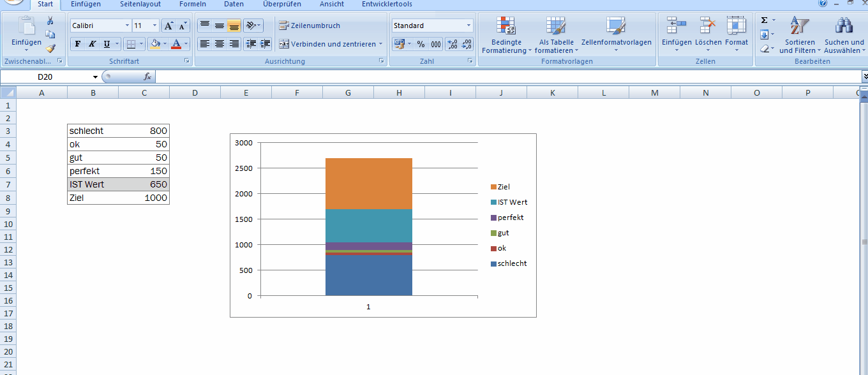The height and width of the screenshot is (375, 868).
Task: Click Suchen und Auswählen button
Action: (x=844, y=35)
